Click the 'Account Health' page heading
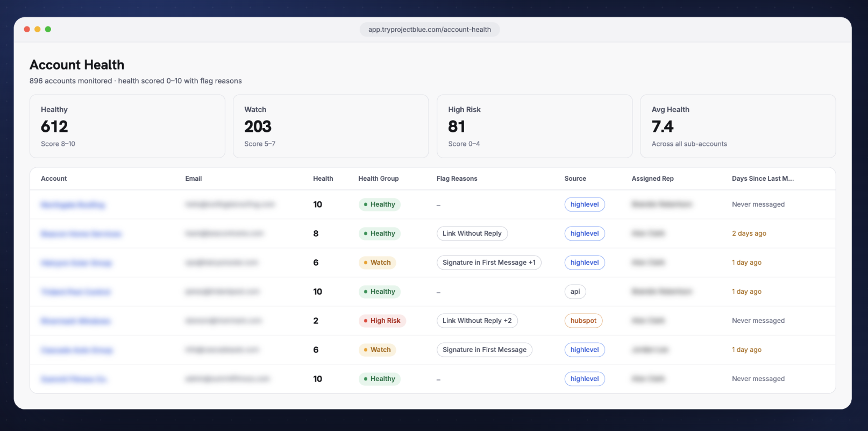868x431 pixels. [x=77, y=65]
